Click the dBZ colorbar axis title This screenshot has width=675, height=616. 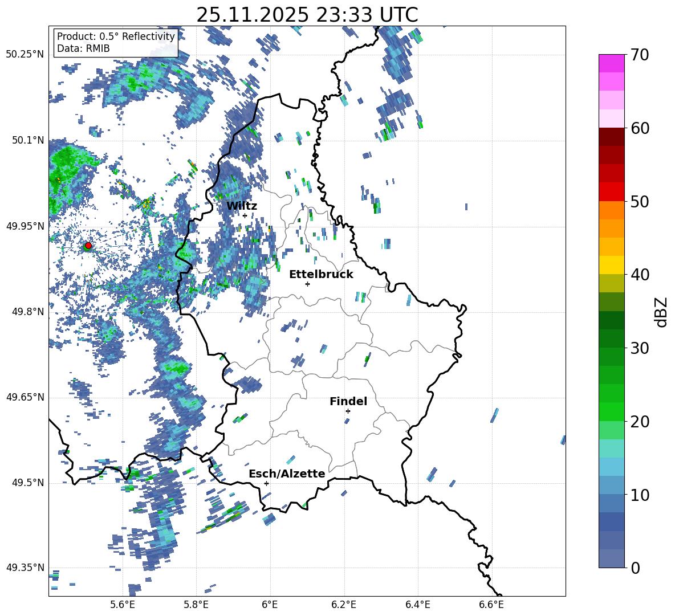[662, 312]
